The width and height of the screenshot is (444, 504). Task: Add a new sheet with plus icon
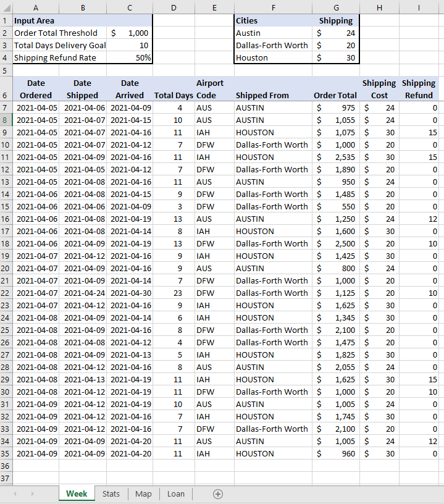coord(218,494)
